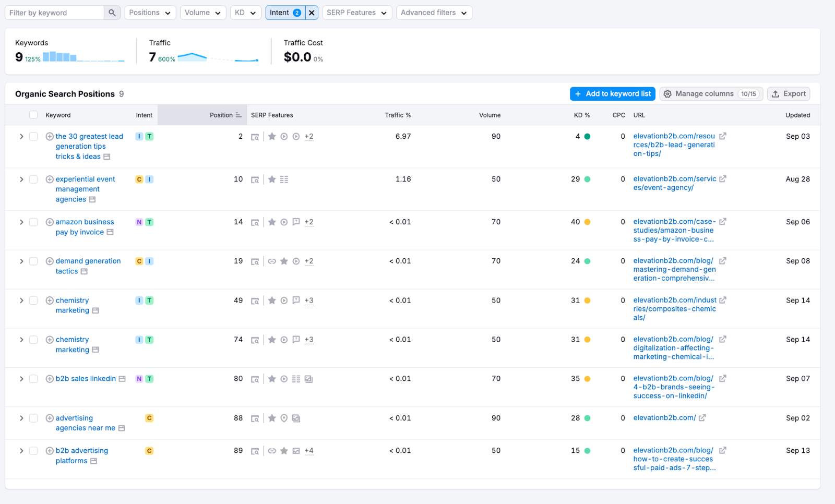The width and height of the screenshot is (835, 504).
Task: Click the green KD dot for KD 4
Action: point(587,137)
